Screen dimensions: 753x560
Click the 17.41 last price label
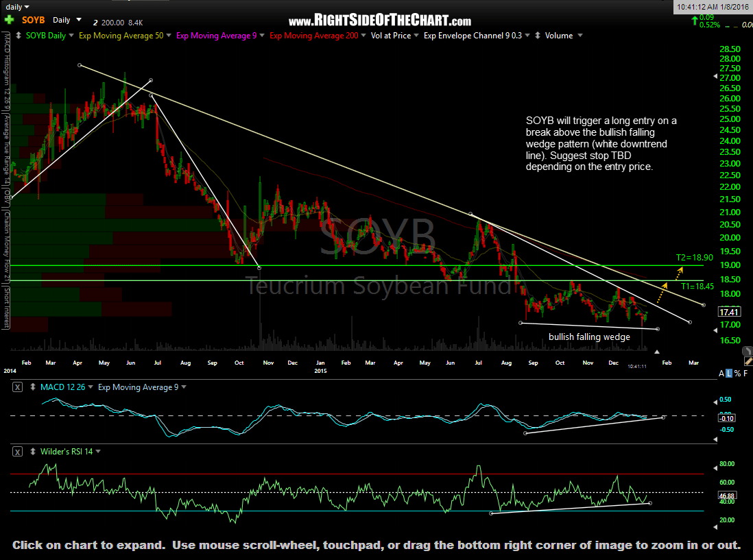(729, 311)
